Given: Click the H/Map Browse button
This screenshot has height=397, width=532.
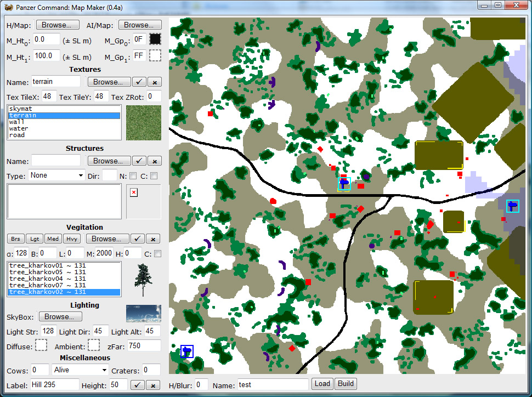Looking at the screenshot, I should (58, 25).
